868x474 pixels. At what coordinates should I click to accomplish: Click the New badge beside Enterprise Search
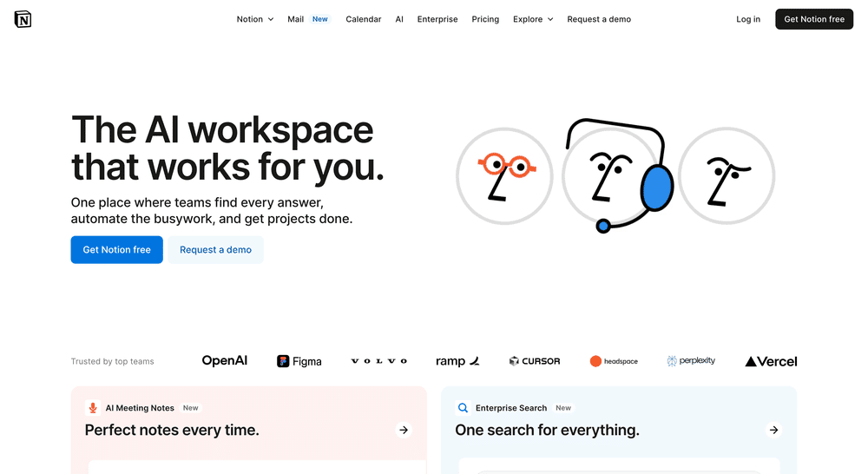[x=563, y=408]
